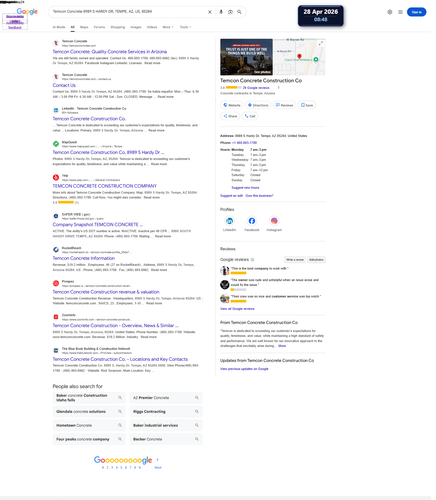The width and height of the screenshot is (436, 500).
Task: Search Baker concrete Construction Idaho falls suggestion icon
Action: 120,398
